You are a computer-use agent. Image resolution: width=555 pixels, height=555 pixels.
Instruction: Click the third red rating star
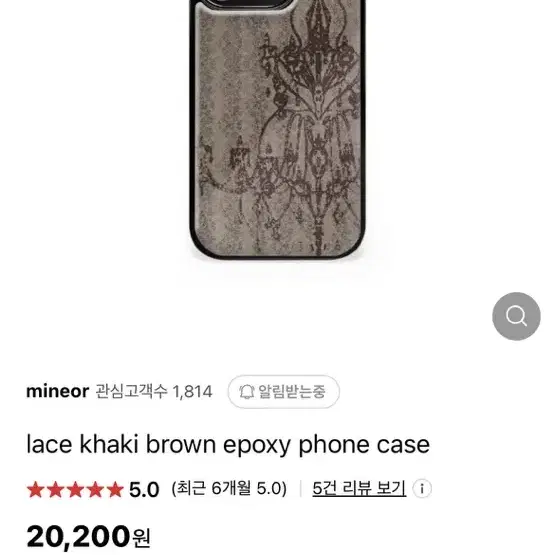click(x=75, y=490)
